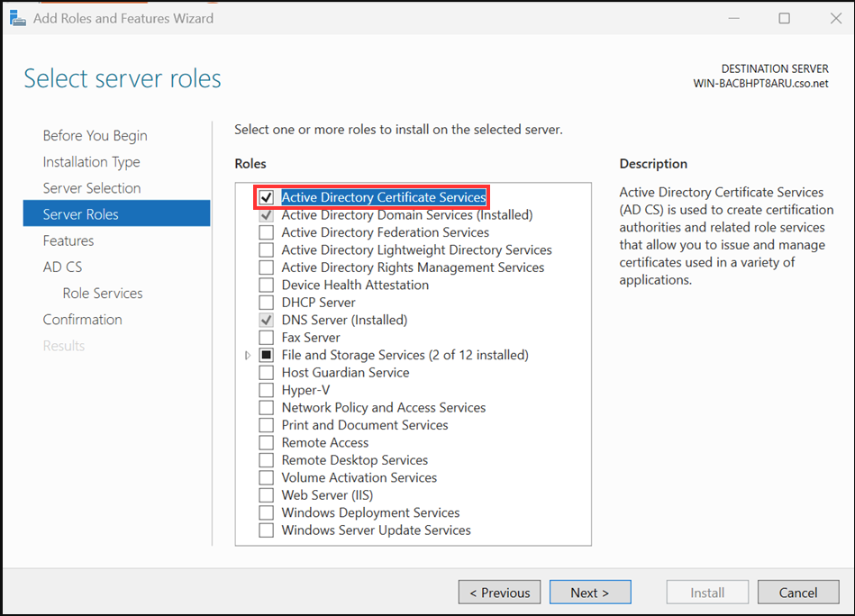855x616 pixels.
Task: Go to Before You Begin step
Action: coord(95,135)
